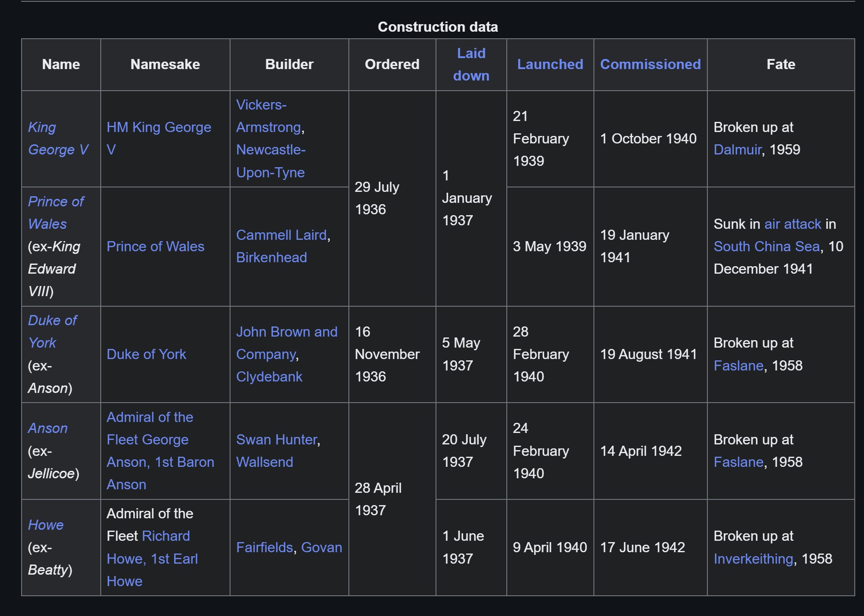Open the Laid down column header link
Viewport: 864px width, 616px height.
[471, 65]
